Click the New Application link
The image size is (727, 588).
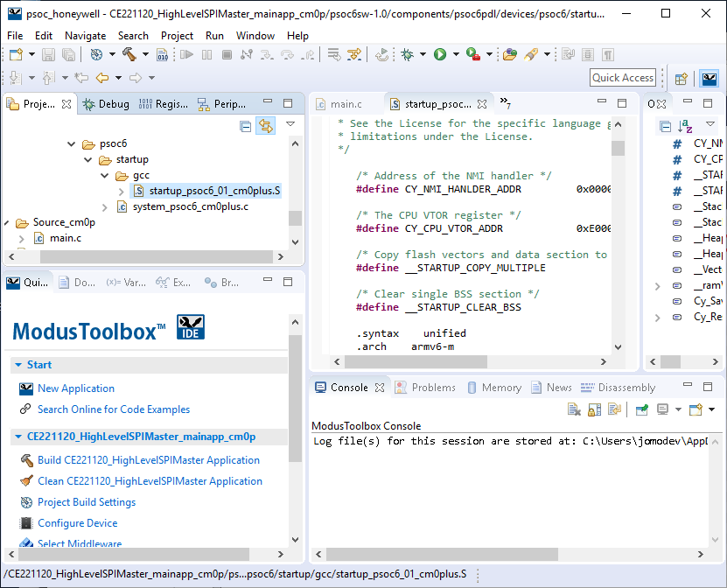click(x=76, y=388)
